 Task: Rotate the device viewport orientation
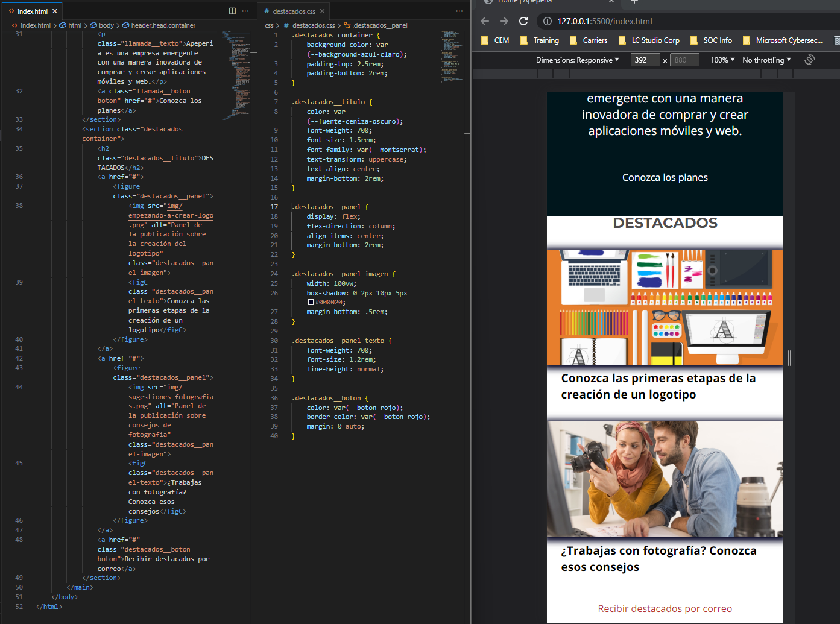pyautogui.click(x=809, y=60)
